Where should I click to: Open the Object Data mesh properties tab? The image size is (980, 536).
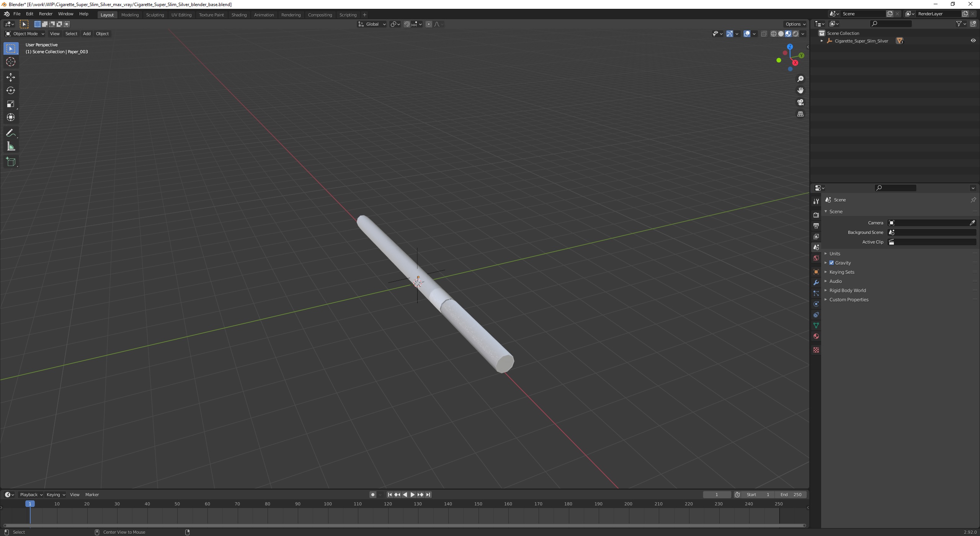[816, 325]
